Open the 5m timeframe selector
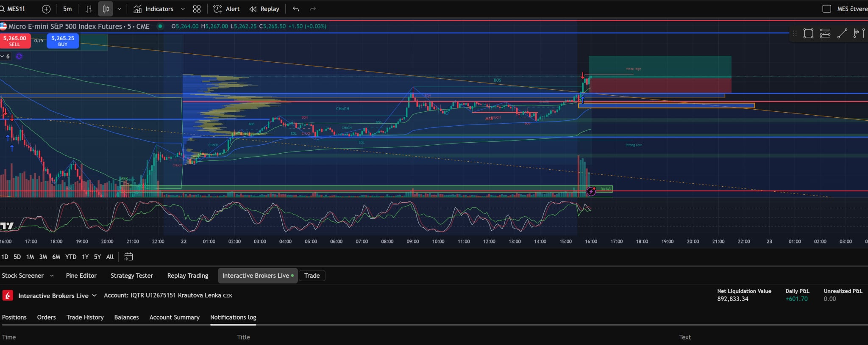 (67, 9)
